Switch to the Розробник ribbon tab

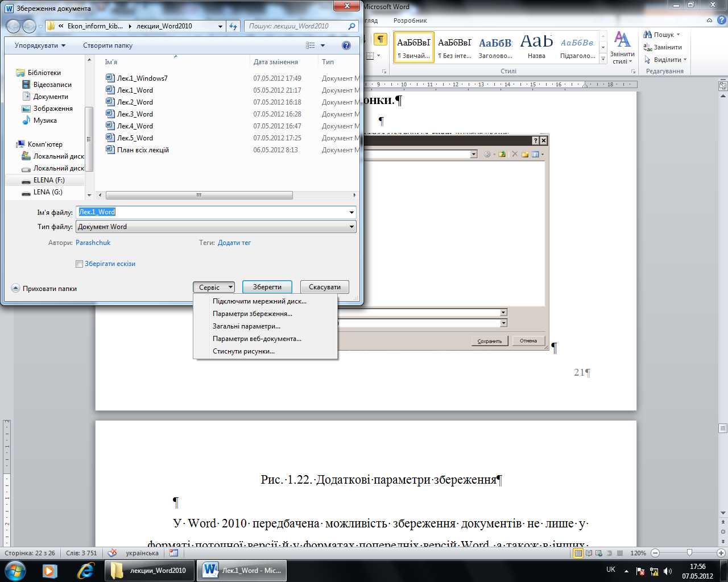[410, 20]
